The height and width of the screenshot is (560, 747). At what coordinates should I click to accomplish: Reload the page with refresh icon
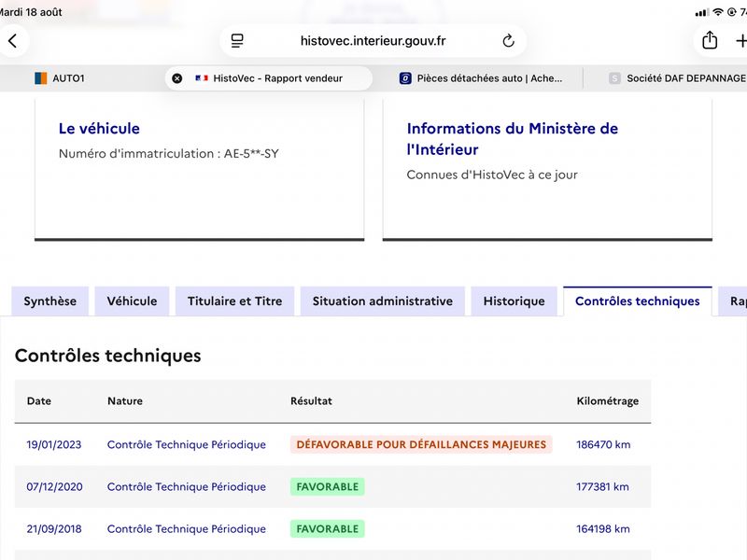[508, 41]
